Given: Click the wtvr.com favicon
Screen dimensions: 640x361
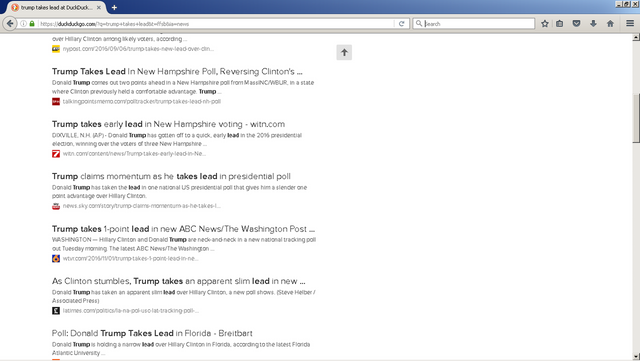Looking at the screenshot, I should [56, 258].
